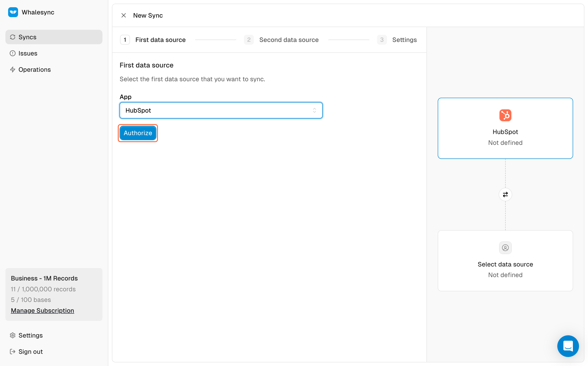Click the Operations lightning bolt icon
Screen dimensions: 588x366
tap(13, 69)
